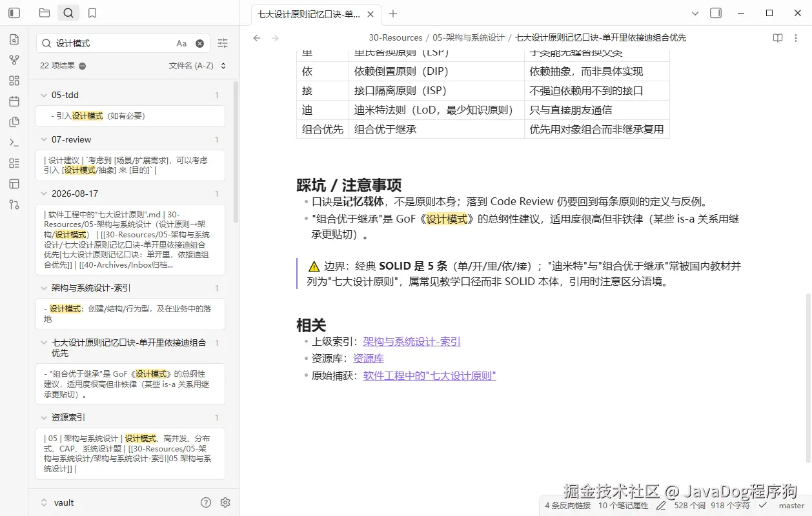Screen dimensions: 812x516
Task: Click the four-squares canvas ribbon icon
Action: click(x=14, y=81)
